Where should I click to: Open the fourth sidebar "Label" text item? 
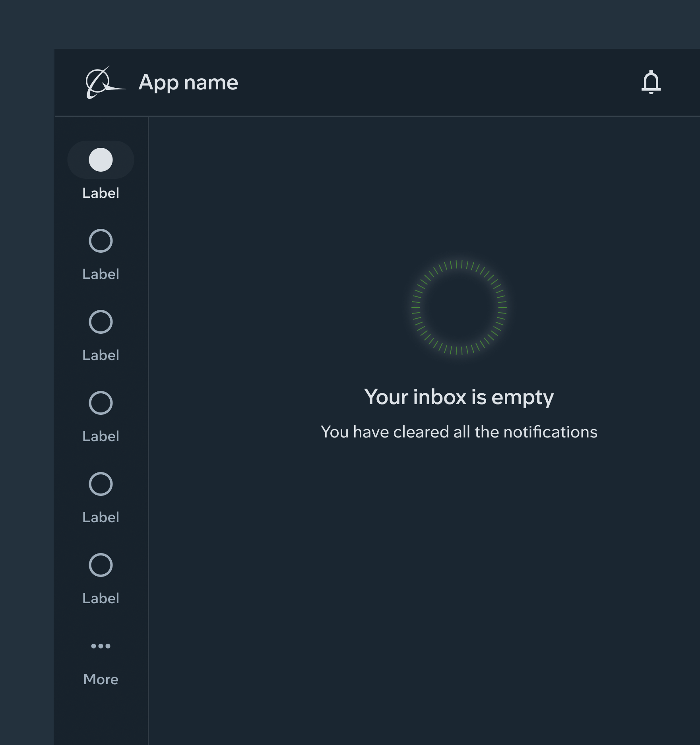pyautogui.click(x=101, y=436)
